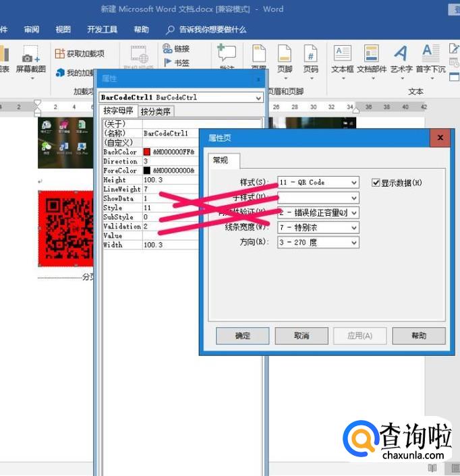
Task: Insert a Bookmark (书签)
Action: coord(177,63)
